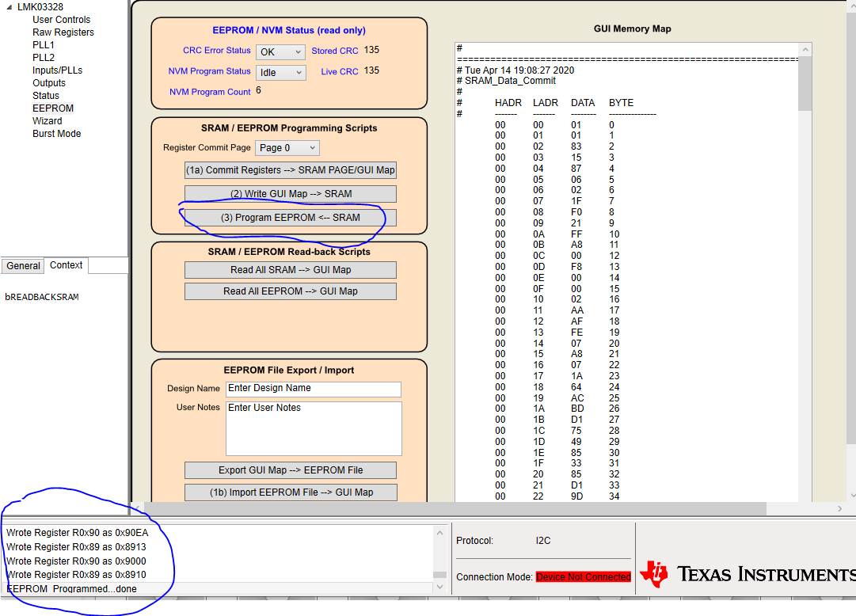Screen dimensions: 856x616
Task: Open Register Commit Page dropdown
Action: 287,148
